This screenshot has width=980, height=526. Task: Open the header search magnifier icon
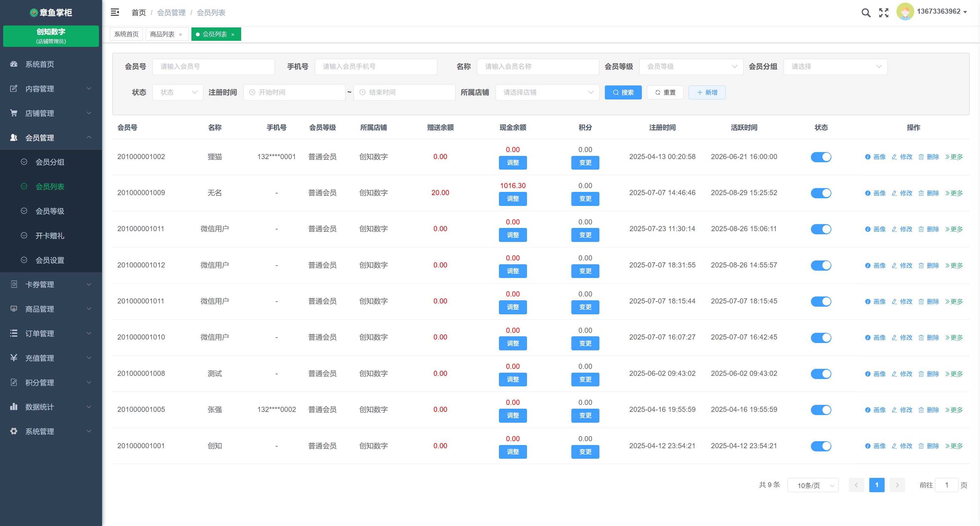pyautogui.click(x=866, y=13)
